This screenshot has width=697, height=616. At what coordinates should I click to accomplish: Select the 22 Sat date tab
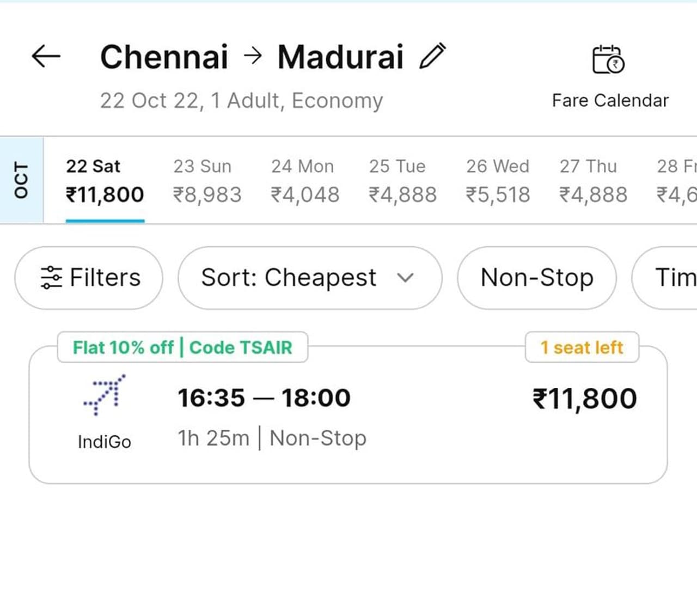tap(105, 181)
